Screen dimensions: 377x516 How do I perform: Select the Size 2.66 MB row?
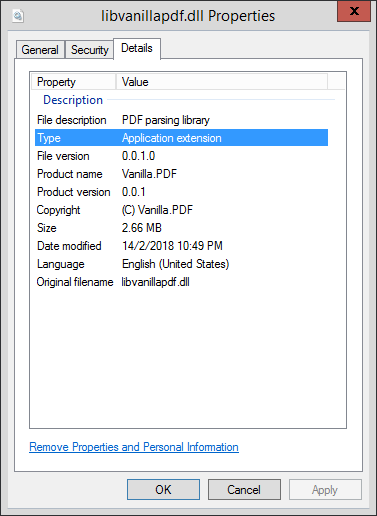pyautogui.click(x=181, y=228)
